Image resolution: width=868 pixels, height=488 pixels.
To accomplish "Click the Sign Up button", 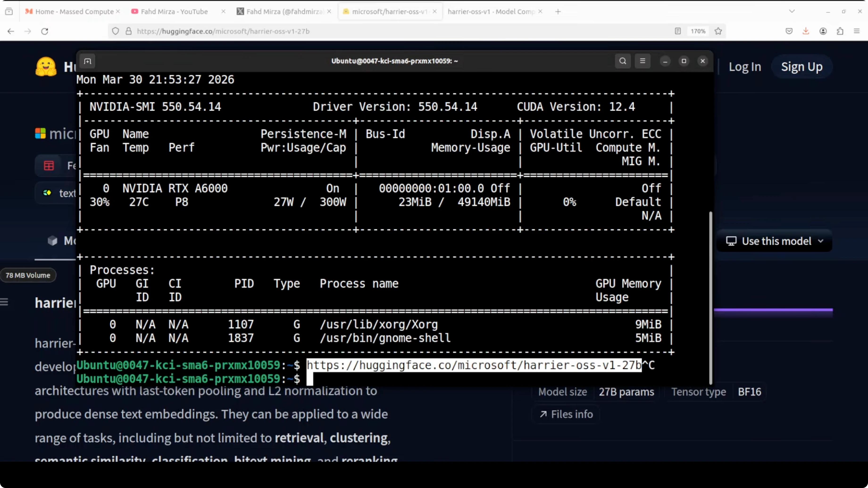I will [802, 67].
